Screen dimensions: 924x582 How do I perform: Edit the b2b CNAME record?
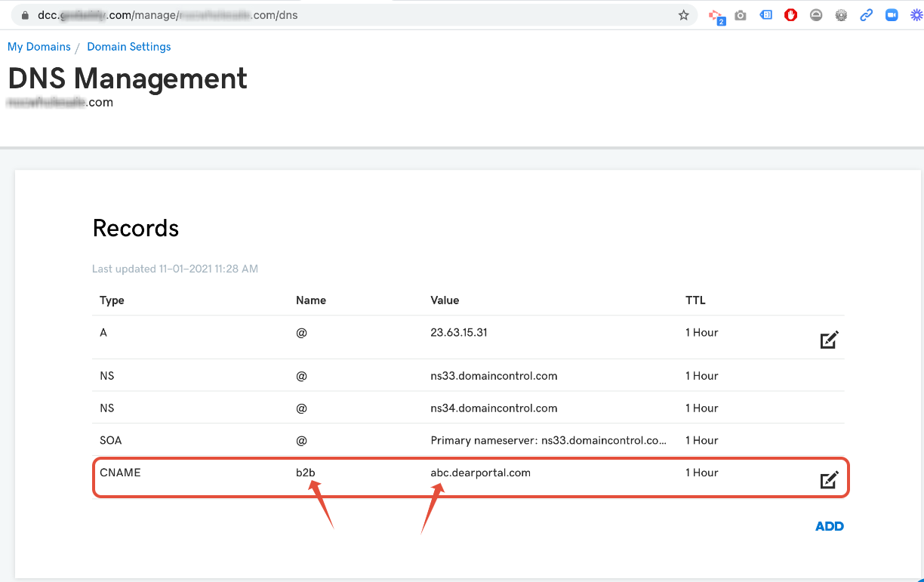point(829,480)
